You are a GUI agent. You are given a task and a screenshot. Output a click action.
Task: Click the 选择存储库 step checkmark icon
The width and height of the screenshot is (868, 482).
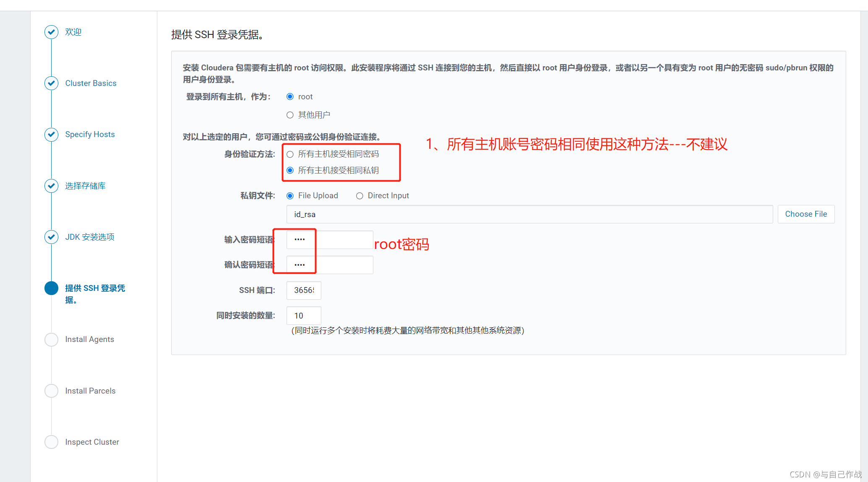(51, 186)
